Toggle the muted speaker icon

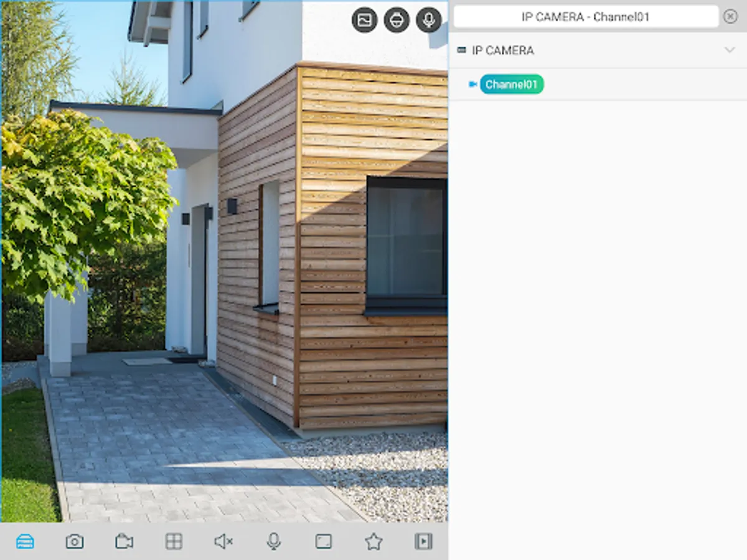click(223, 541)
